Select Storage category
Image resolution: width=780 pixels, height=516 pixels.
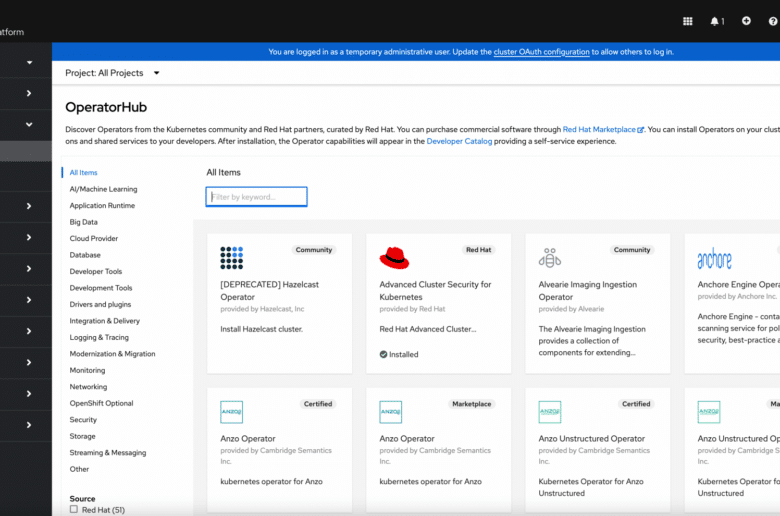tap(83, 436)
